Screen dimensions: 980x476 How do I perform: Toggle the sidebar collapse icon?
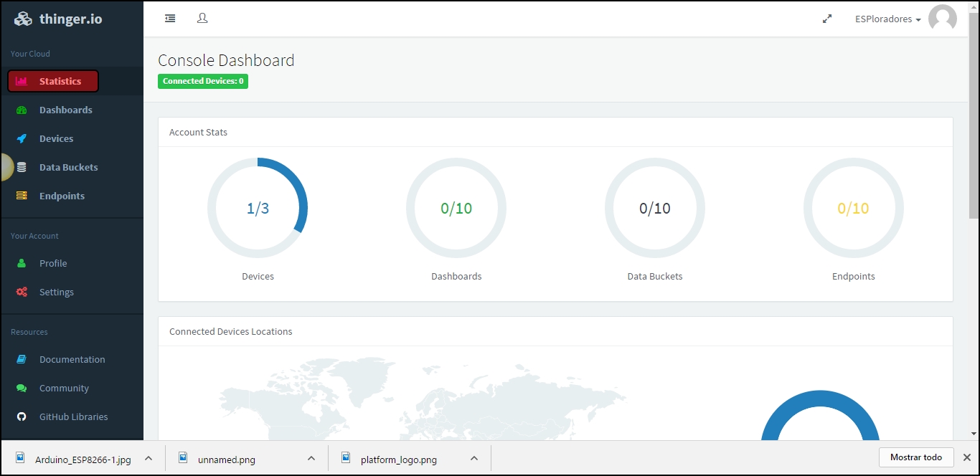170,19
